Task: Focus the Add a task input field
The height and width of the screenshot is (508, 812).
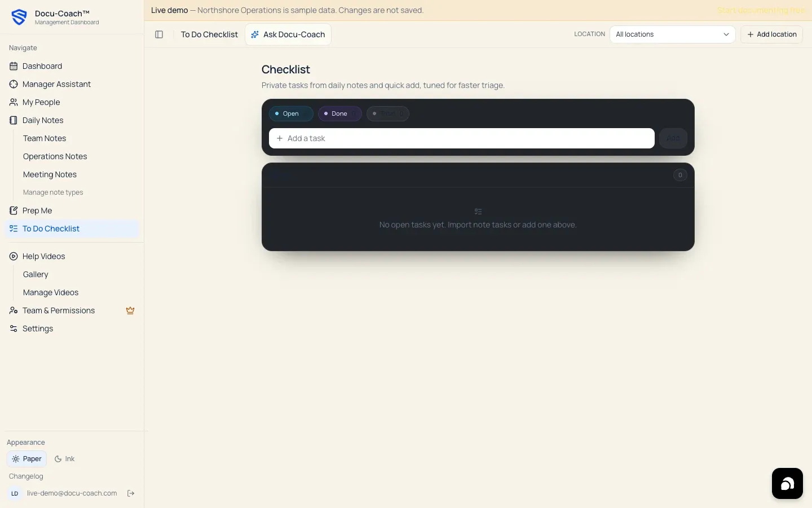Action: point(462,138)
